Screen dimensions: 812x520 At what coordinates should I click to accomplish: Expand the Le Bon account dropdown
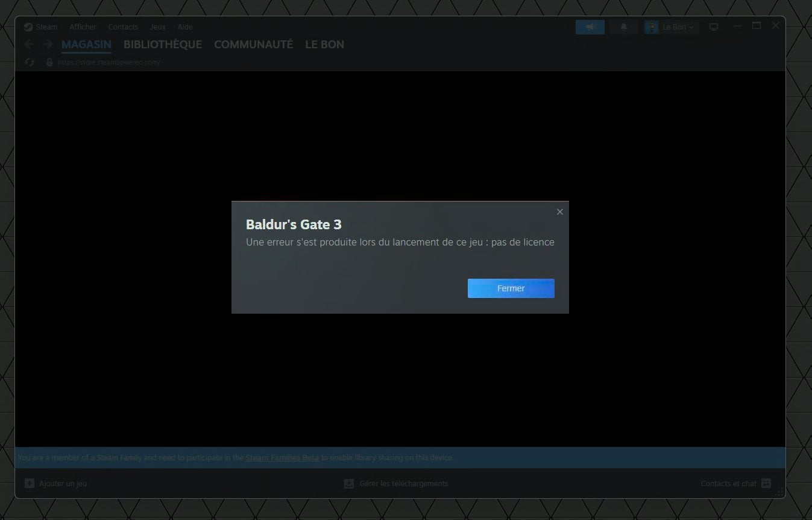tap(672, 27)
